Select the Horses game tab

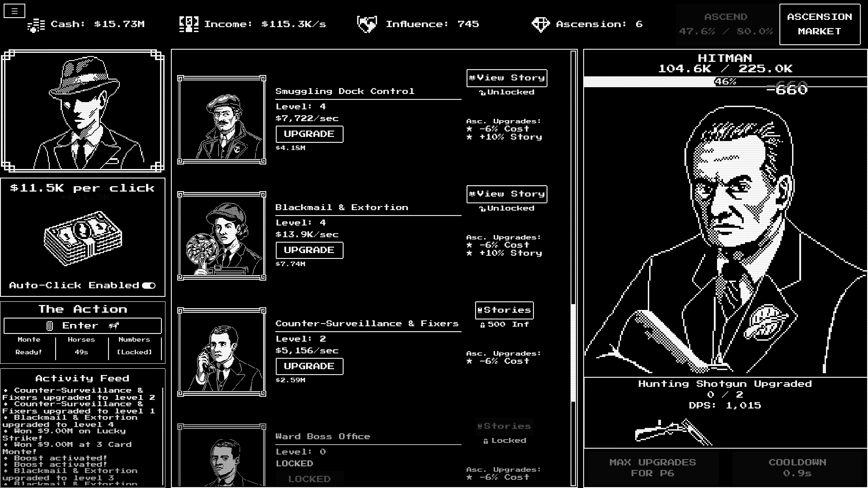point(81,346)
